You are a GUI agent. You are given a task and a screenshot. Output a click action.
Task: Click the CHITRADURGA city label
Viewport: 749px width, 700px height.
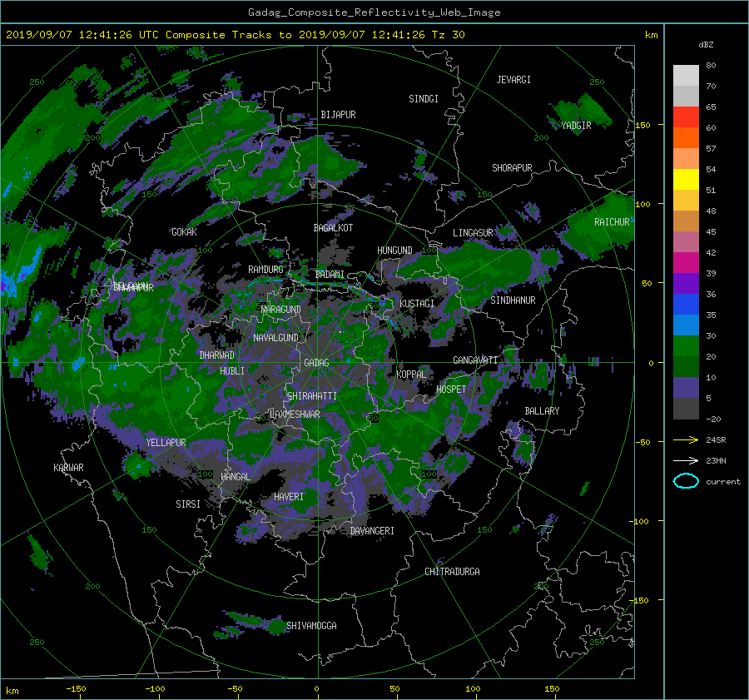pyautogui.click(x=452, y=572)
